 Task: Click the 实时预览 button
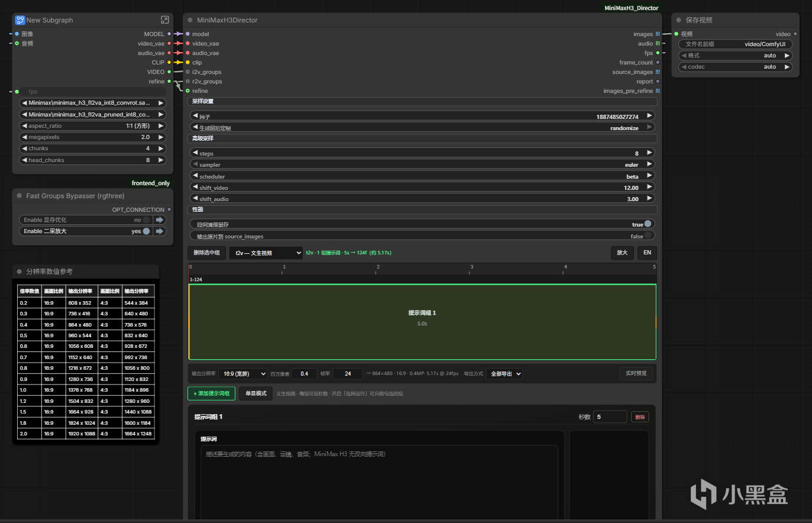pyautogui.click(x=636, y=373)
